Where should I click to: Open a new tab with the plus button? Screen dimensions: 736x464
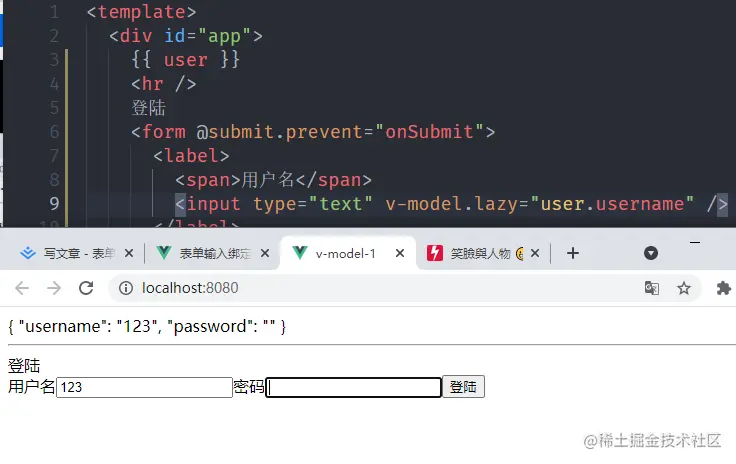coord(573,253)
